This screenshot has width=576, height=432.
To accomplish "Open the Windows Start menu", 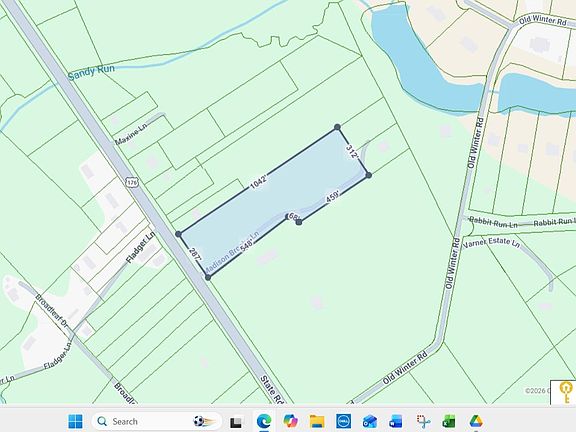I will click(76, 421).
